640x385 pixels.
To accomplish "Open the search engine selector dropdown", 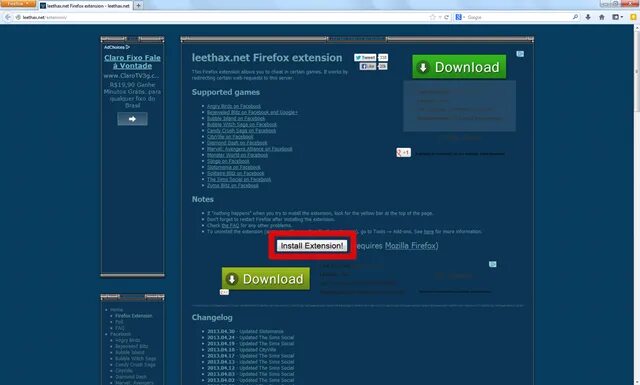I will click(460, 17).
